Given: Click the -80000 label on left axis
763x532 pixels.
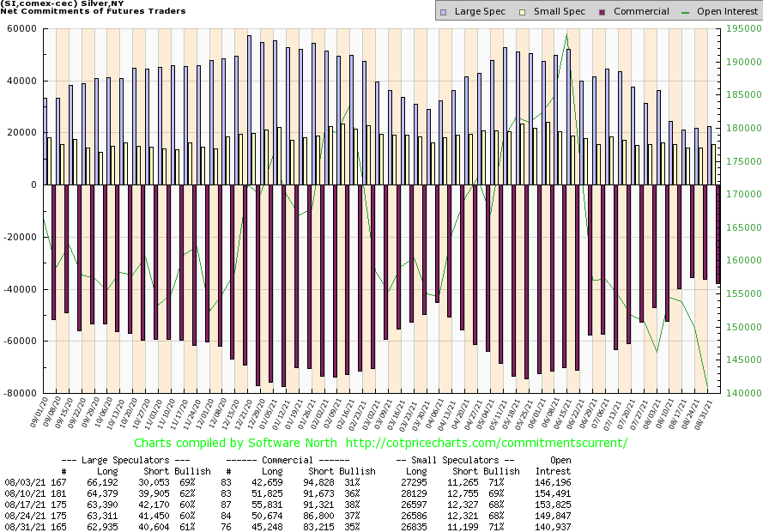Looking at the screenshot, I should tap(20, 393).
